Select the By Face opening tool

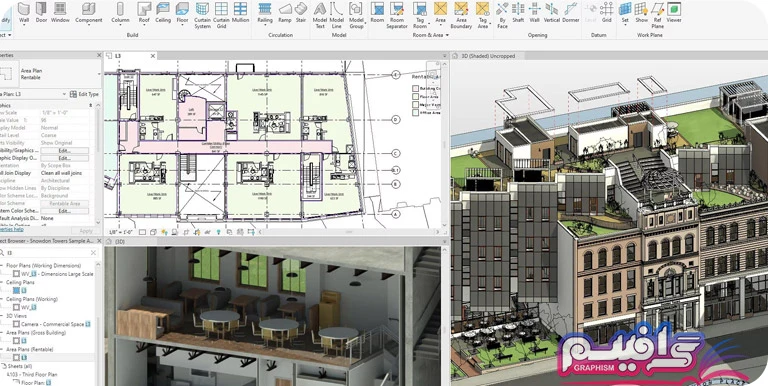[x=502, y=15]
